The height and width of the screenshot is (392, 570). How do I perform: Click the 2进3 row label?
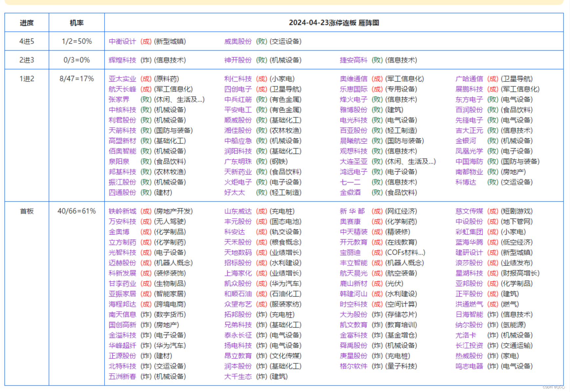pos(27,60)
